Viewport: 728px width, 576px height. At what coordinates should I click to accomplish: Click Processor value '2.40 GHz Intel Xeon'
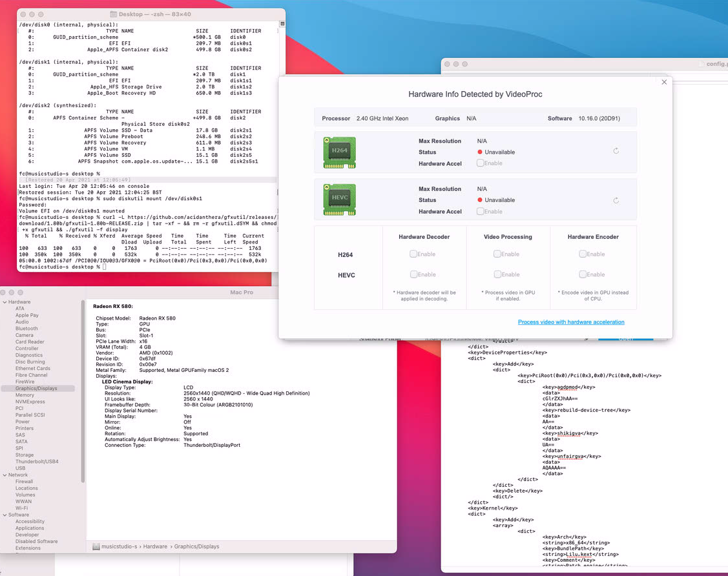coord(382,118)
